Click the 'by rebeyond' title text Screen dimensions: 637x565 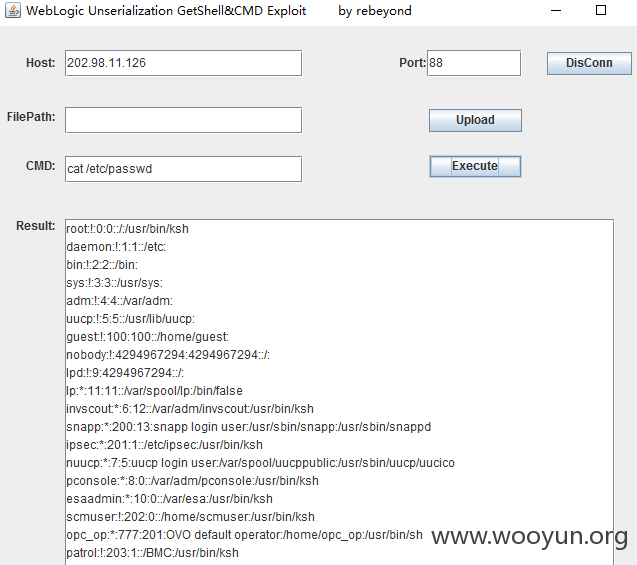pyautogui.click(x=375, y=11)
